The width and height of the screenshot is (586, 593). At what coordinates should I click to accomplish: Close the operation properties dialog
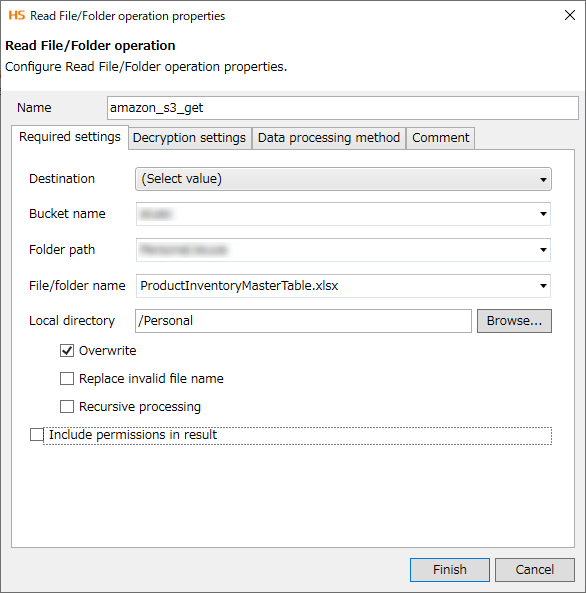tap(570, 16)
